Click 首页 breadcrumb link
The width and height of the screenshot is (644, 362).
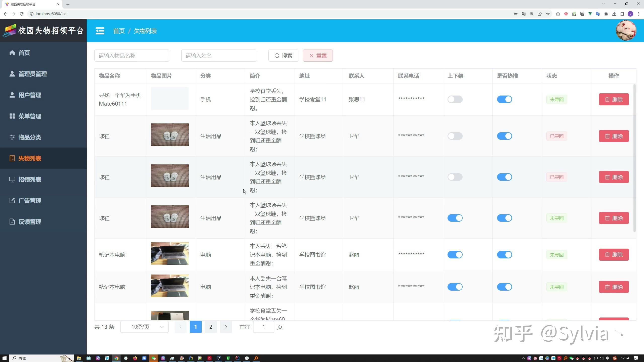tap(119, 31)
